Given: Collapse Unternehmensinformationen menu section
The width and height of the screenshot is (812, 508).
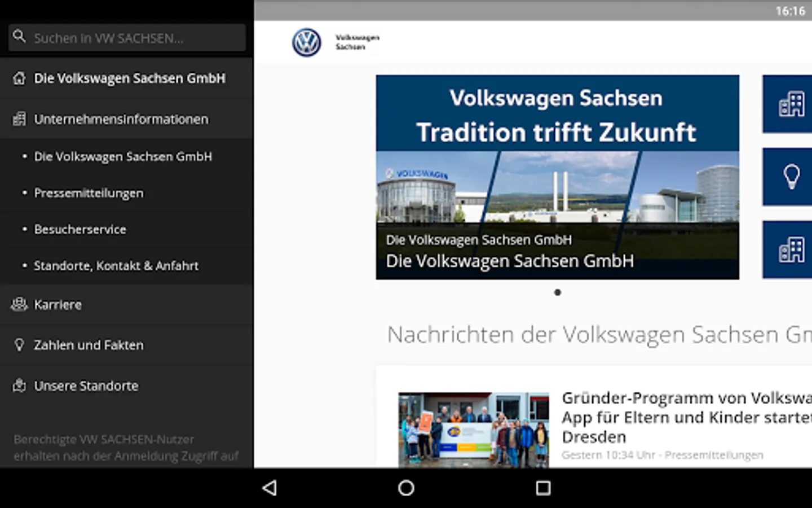Looking at the screenshot, I should click(x=126, y=119).
